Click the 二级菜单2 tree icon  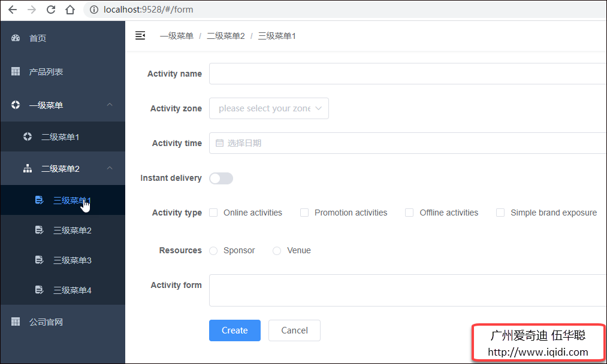(x=28, y=169)
